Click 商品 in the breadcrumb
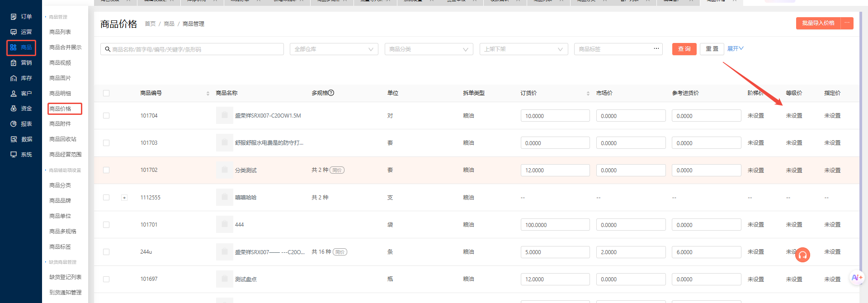Viewport: 868px width, 303px height. point(169,24)
